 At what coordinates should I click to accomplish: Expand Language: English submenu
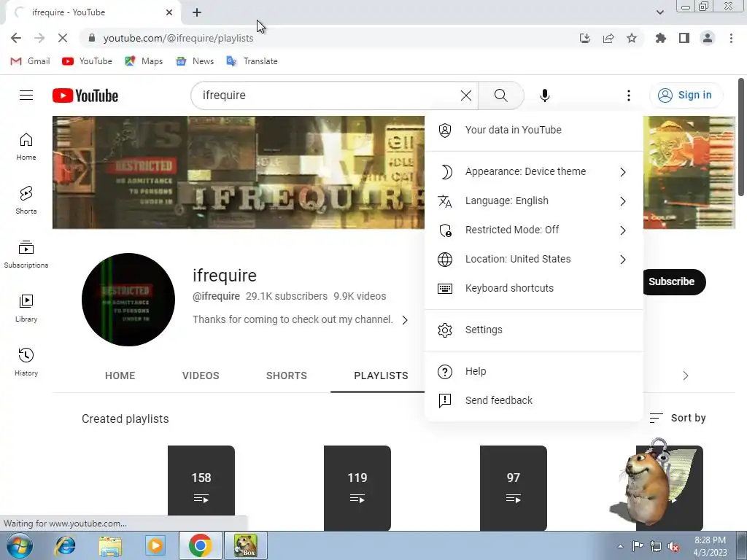[x=533, y=201]
